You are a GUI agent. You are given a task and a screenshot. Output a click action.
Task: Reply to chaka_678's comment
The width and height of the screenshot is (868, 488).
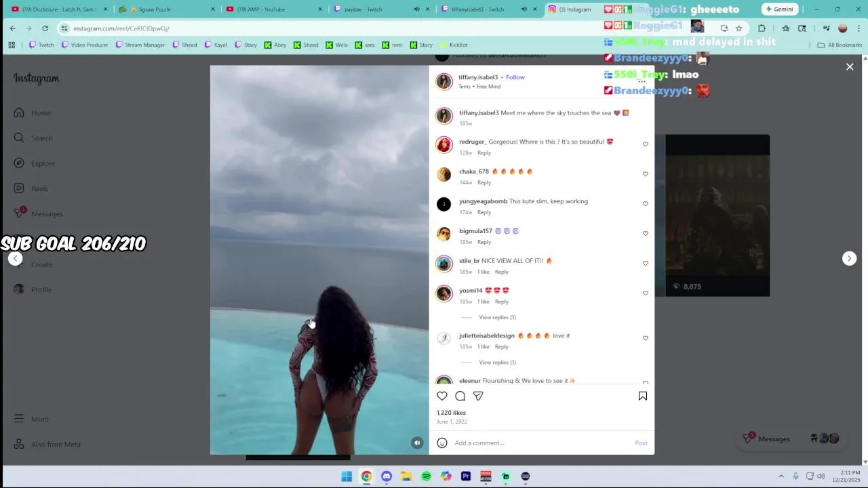484,182
